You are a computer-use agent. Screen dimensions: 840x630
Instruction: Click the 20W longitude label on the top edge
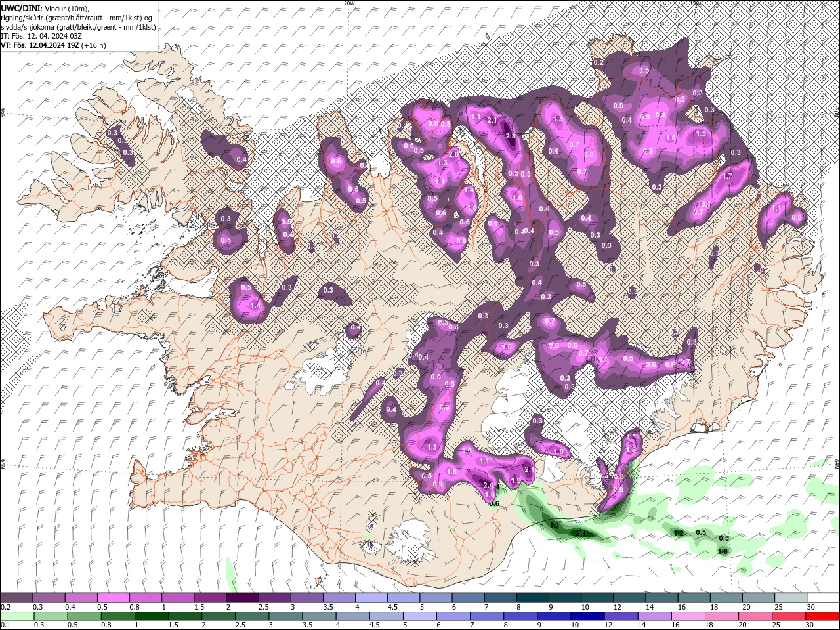348,3
